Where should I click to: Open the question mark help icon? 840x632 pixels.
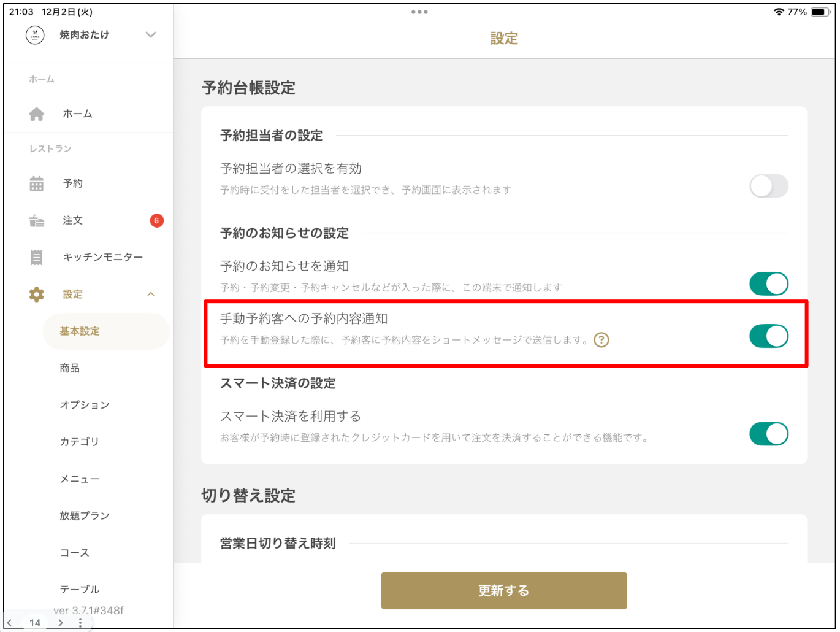click(x=602, y=340)
